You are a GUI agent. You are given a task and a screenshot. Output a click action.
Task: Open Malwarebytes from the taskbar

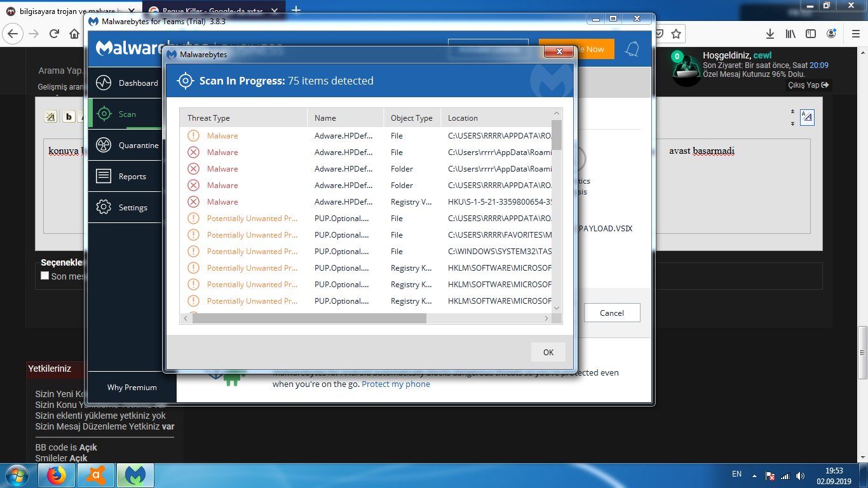tap(135, 475)
